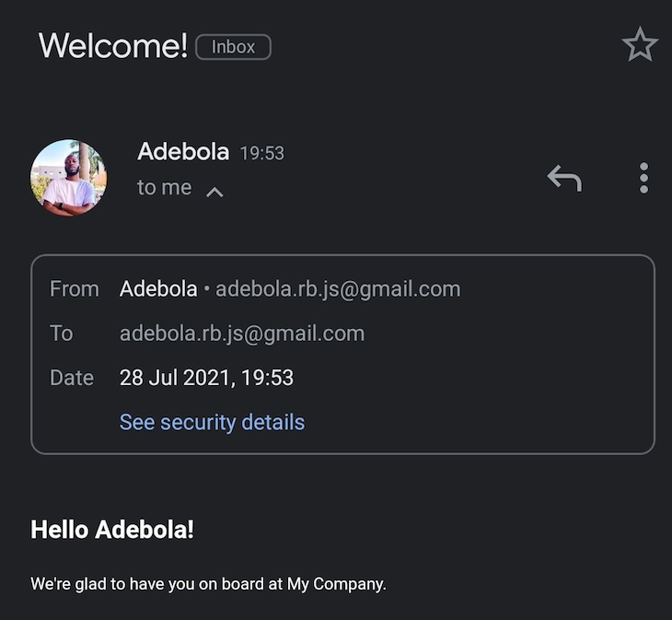Click the From email address adebola.rb.js@gmail.com
The image size is (672, 620).
pos(338,289)
